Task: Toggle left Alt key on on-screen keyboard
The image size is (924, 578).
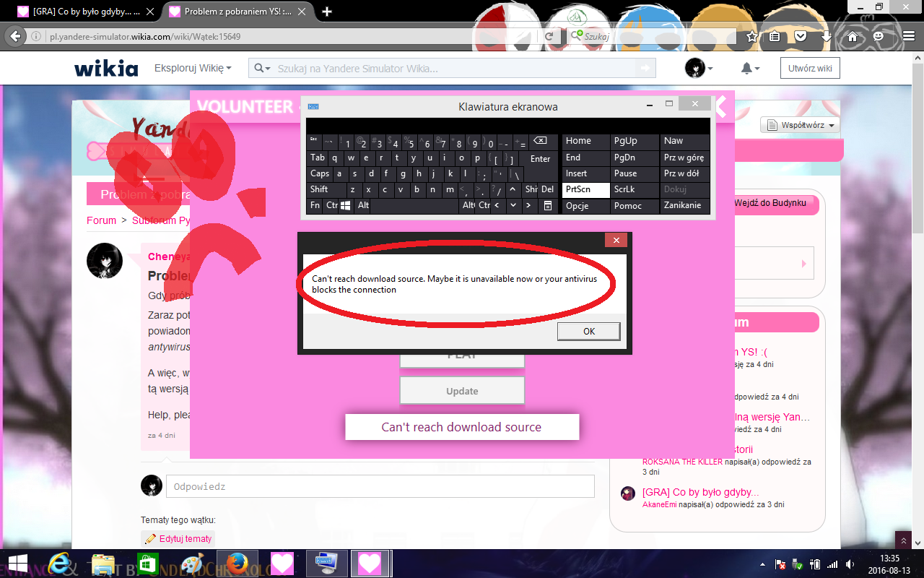Action: (x=363, y=205)
